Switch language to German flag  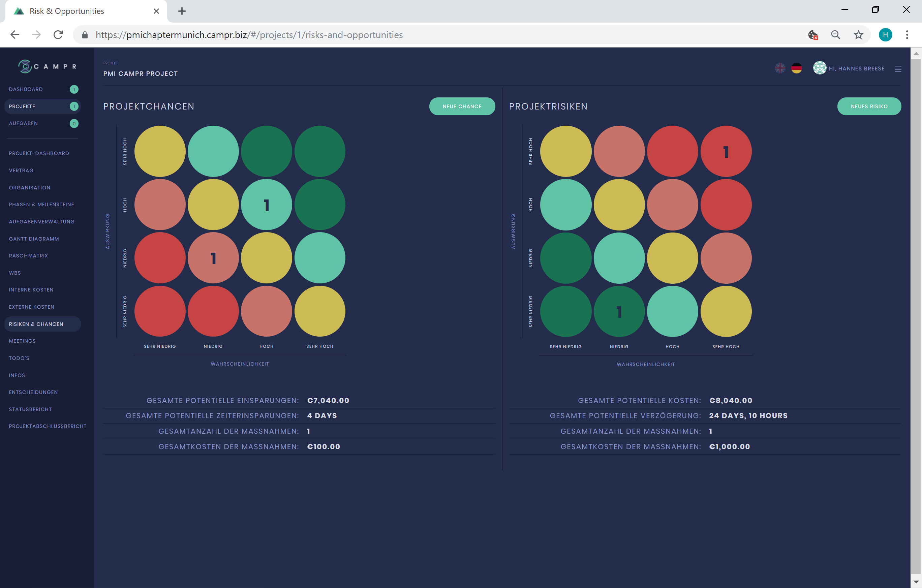point(797,68)
